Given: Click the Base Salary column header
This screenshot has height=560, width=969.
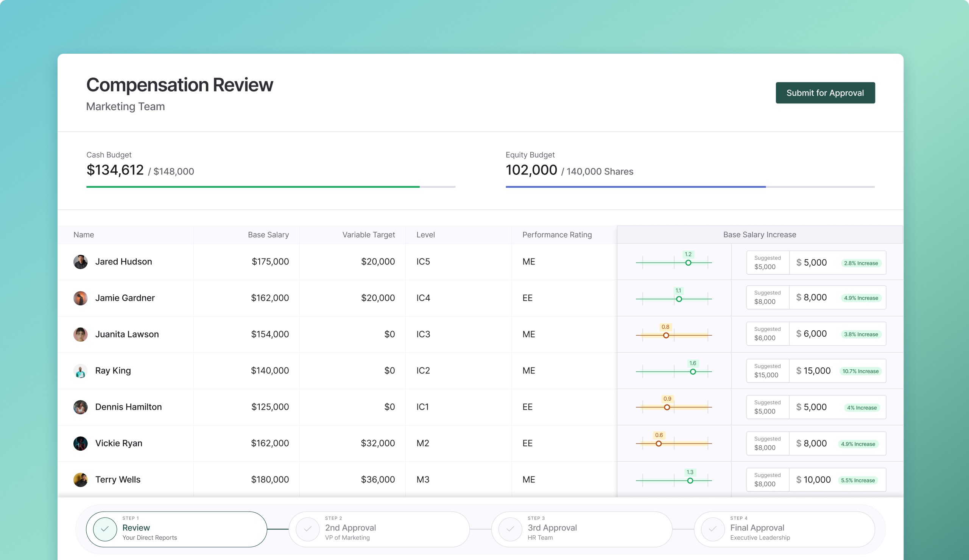Looking at the screenshot, I should pyautogui.click(x=268, y=235).
